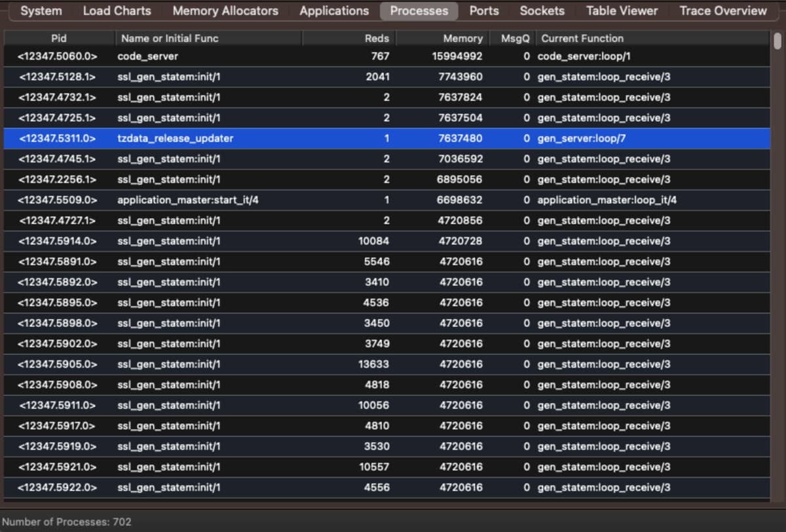Click reductions value 2041
Screen dimensions: 786x532
pyautogui.click(x=377, y=77)
